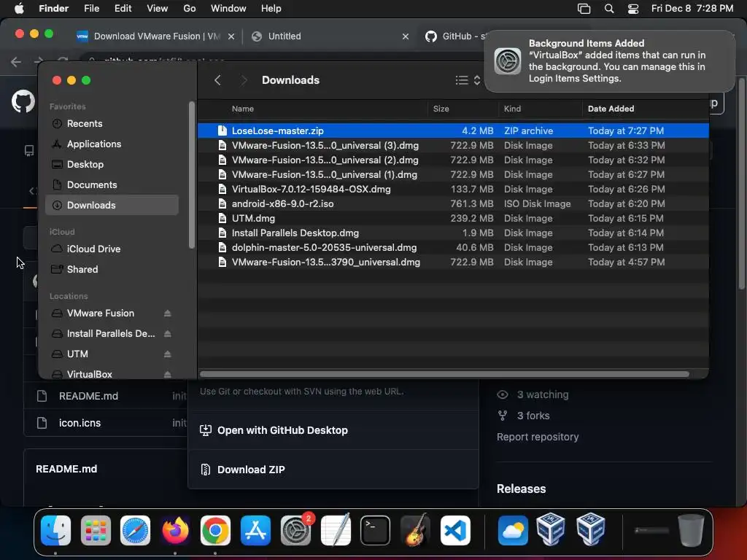Screen dimensions: 747x560
Task: Open README.md file in repository list
Action: click(x=88, y=396)
